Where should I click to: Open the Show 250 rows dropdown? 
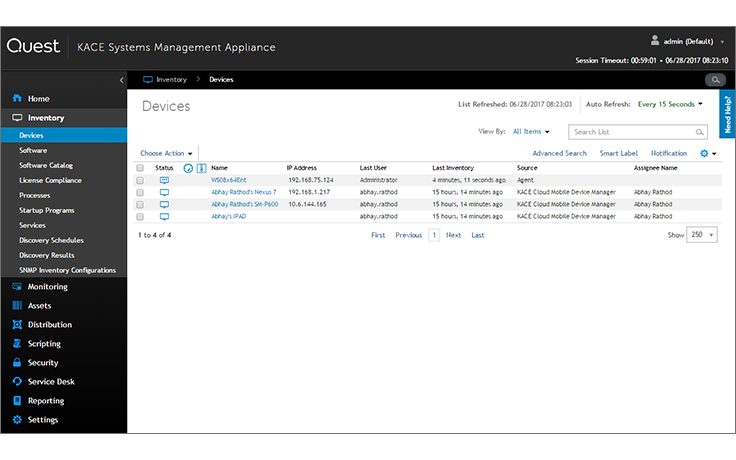pyautogui.click(x=702, y=235)
